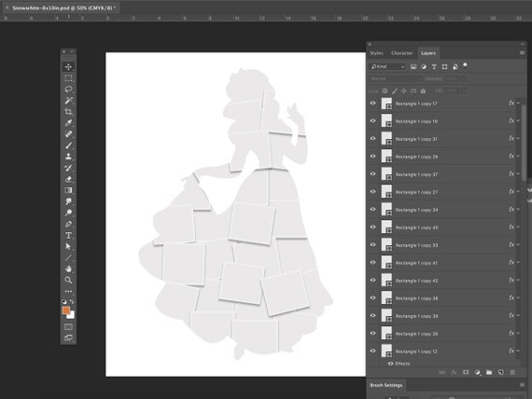Select the Magic Wand tool
The width and height of the screenshot is (532, 399).
tap(68, 101)
